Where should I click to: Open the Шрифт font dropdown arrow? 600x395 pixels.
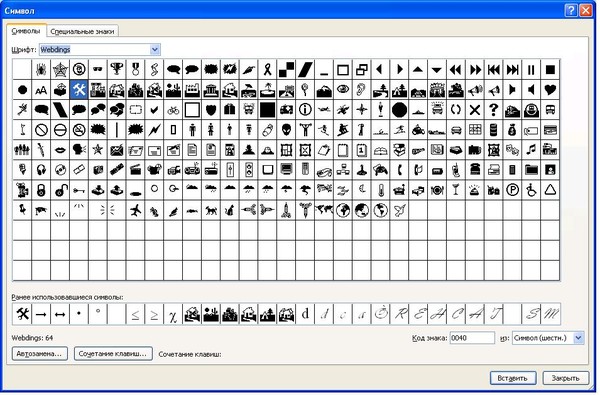click(x=155, y=49)
